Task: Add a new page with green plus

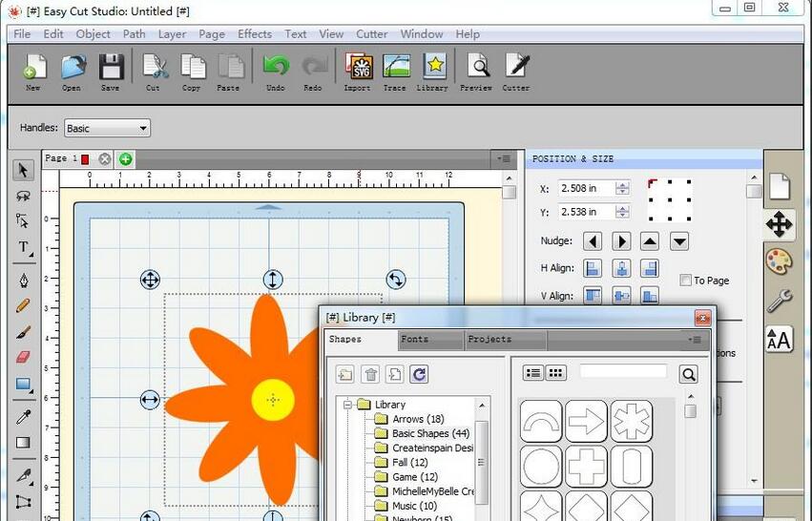Action: (x=125, y=159)
